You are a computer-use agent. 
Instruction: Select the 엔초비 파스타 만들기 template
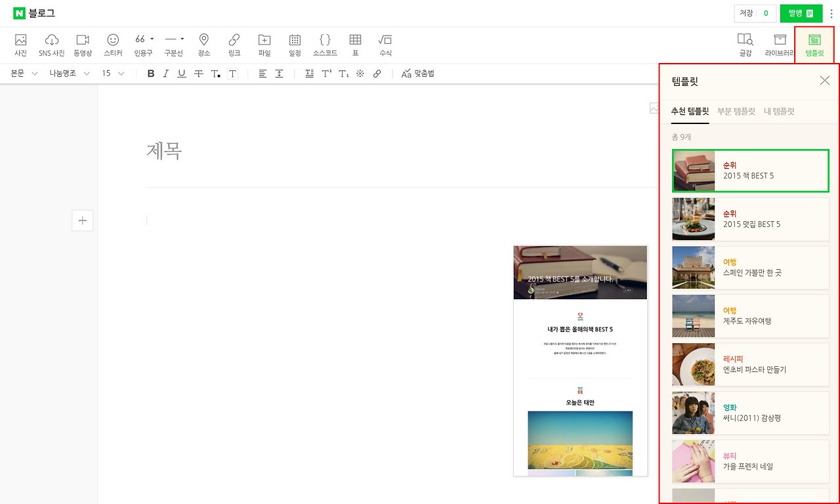(751, 365)
